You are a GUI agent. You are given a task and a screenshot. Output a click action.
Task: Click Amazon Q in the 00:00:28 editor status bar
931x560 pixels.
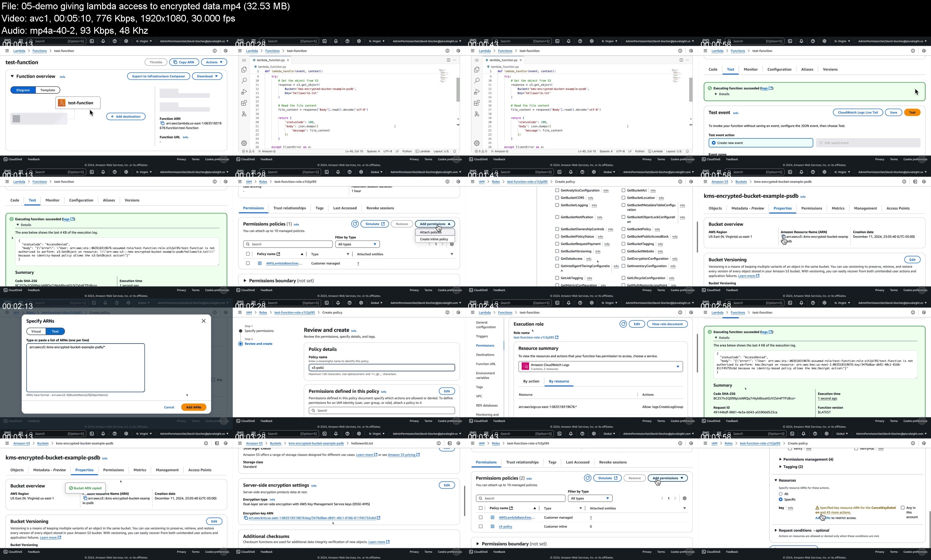pos(267,151)
